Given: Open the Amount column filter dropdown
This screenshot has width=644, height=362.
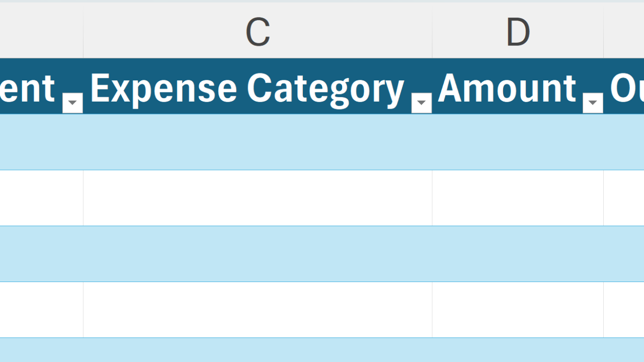Looking at the screenshot, I should click(593, 103).
